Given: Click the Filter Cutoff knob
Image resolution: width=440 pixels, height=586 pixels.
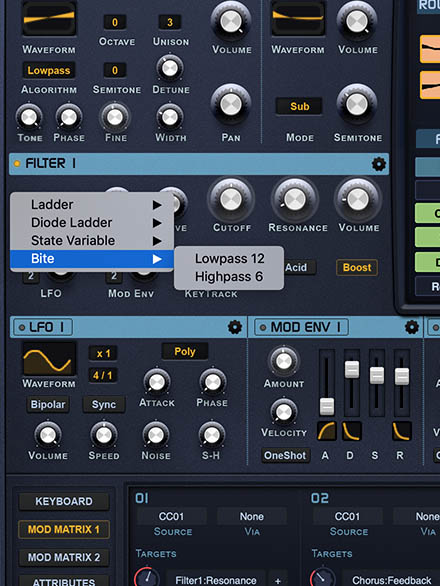Looking at the screenshot, I should pos(231,199).
